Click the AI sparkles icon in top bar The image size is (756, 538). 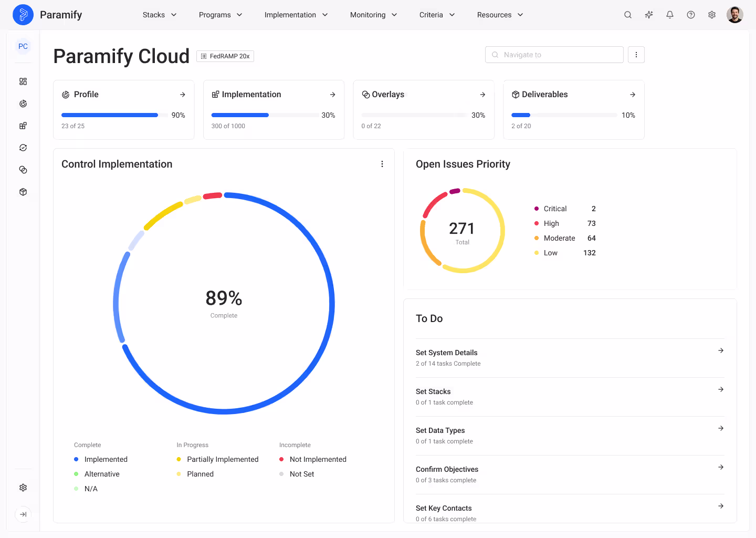649,15
